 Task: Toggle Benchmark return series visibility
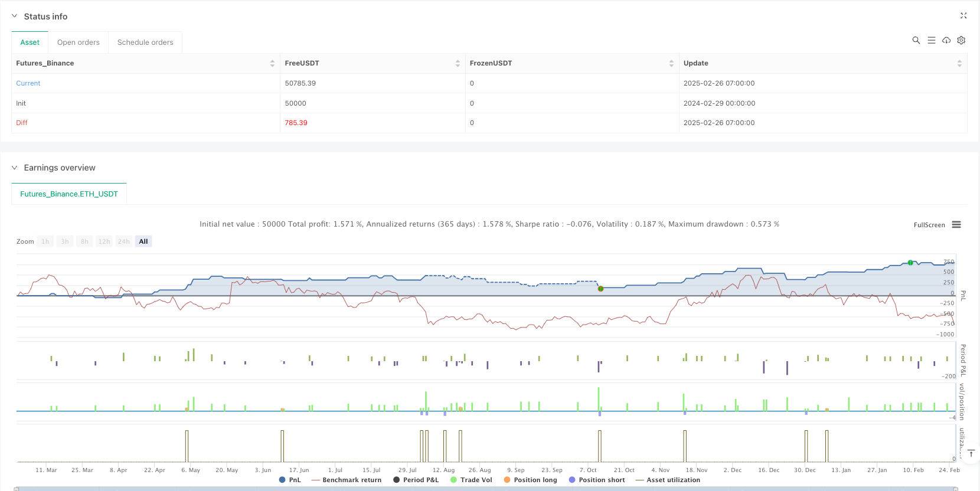point(347,480)
